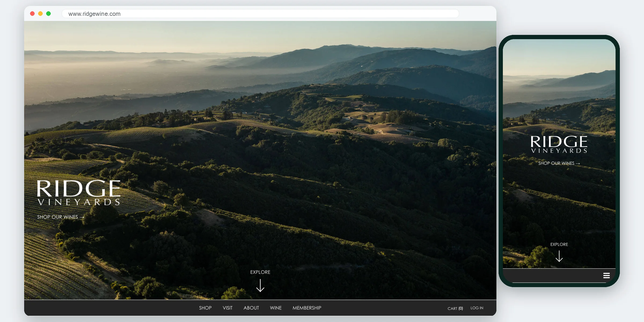
Task: Tap the Ridge Vineyards logo on mobile view
Action: pos(559,144)
